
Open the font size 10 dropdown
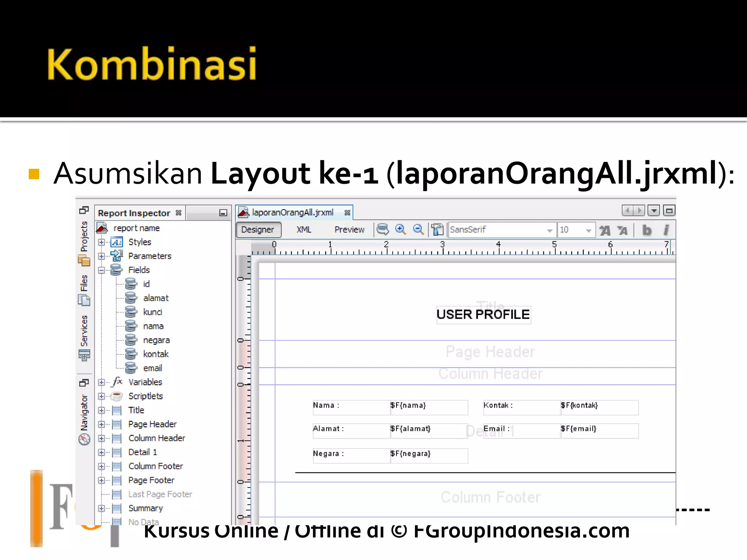tap(588, 230)
